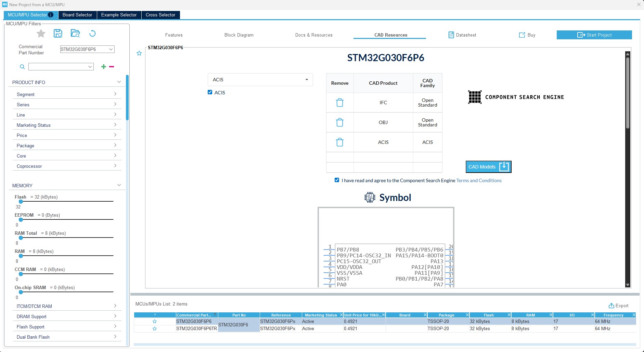644x352 pixels.
Task: Delete the ACIS CAD product row
Action: point(340,142)
